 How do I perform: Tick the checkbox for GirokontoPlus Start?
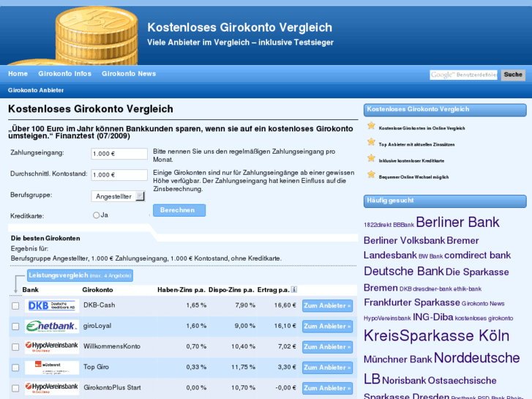coord(15,388)
